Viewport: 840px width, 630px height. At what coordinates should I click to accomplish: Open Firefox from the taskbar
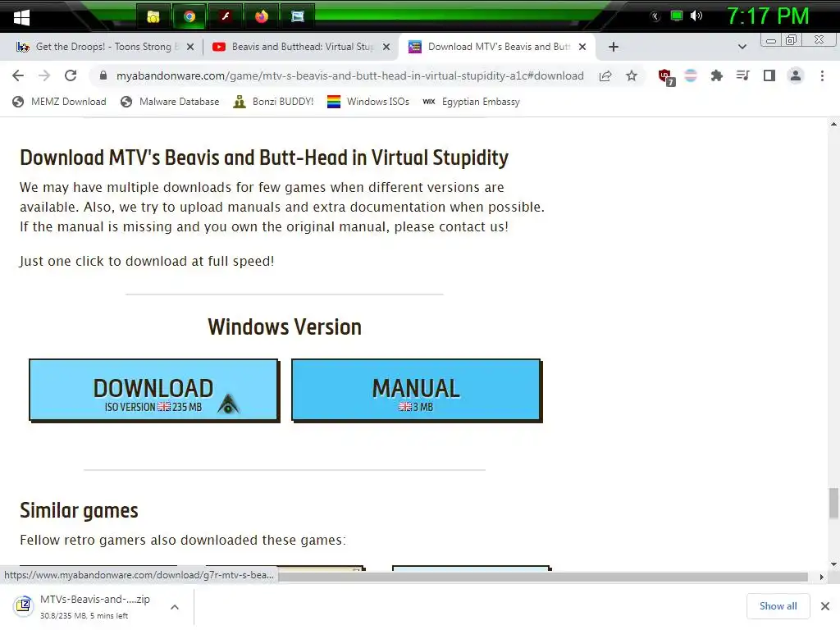[x=262, y=16]
